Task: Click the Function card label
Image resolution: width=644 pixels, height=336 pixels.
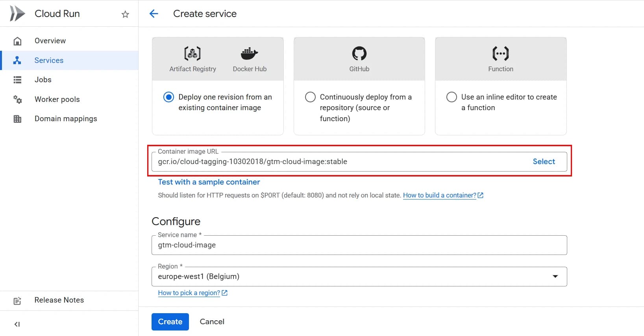Action: tap(500, 69)
